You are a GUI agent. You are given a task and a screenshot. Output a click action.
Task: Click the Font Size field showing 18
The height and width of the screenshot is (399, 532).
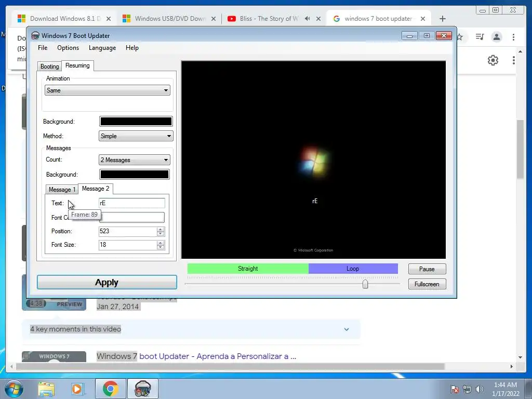point(128,245)
